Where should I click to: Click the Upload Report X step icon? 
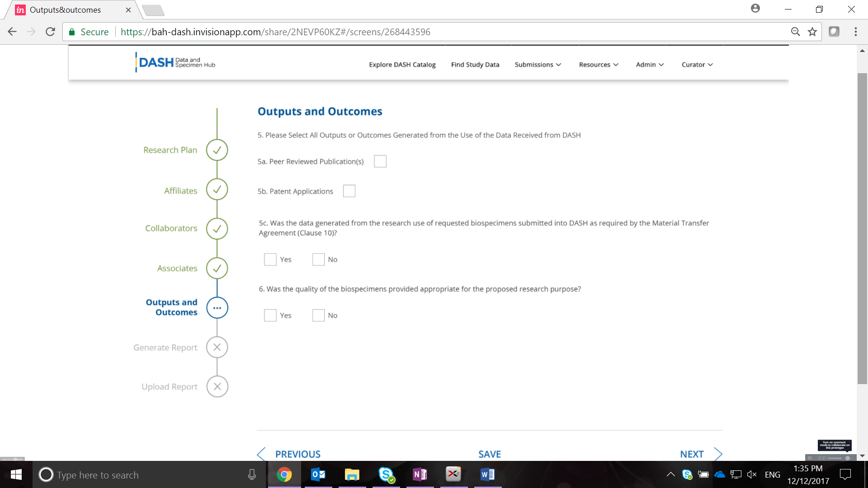coord(217,387)
